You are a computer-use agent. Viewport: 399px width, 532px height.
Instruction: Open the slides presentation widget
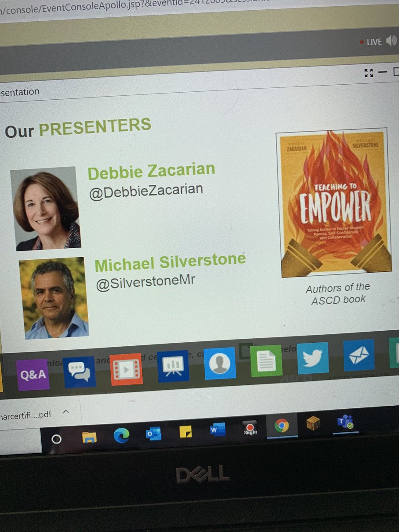[x=173, y=366]
